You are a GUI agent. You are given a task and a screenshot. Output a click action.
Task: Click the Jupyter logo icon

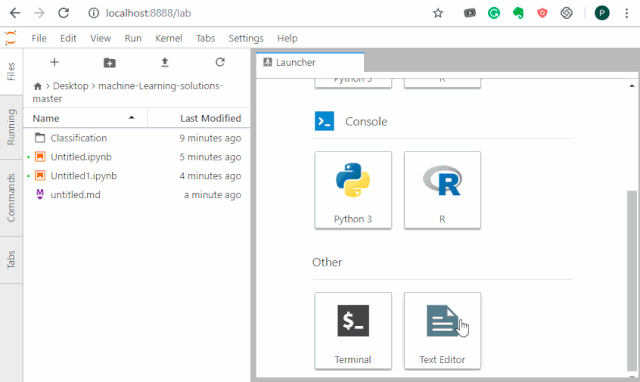point(11,38)
